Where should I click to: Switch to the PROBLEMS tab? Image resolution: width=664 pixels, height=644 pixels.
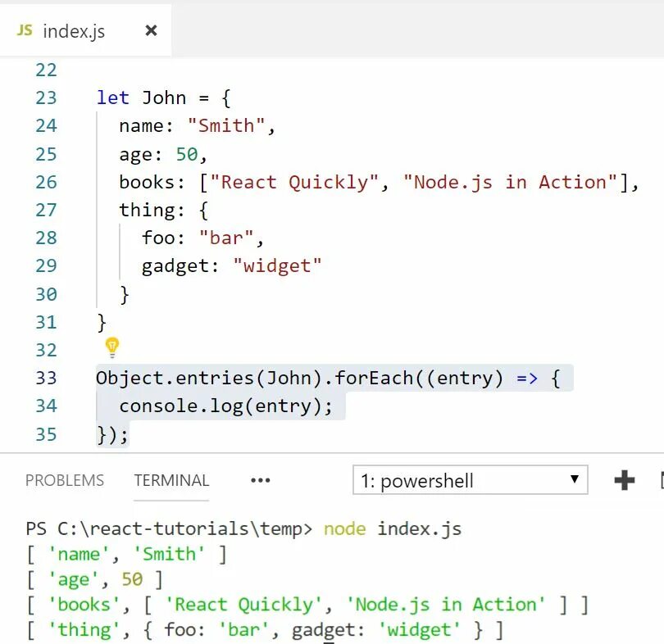(65, 480)
